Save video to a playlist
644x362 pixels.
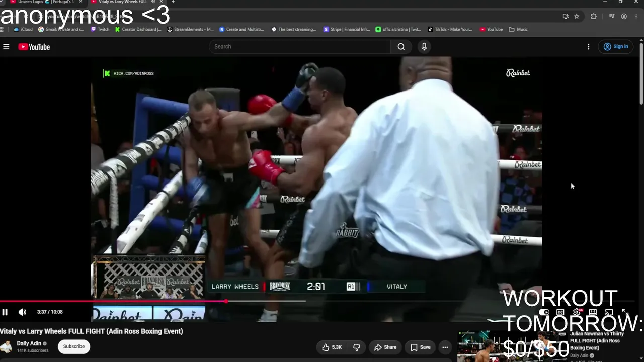point(420,347)
